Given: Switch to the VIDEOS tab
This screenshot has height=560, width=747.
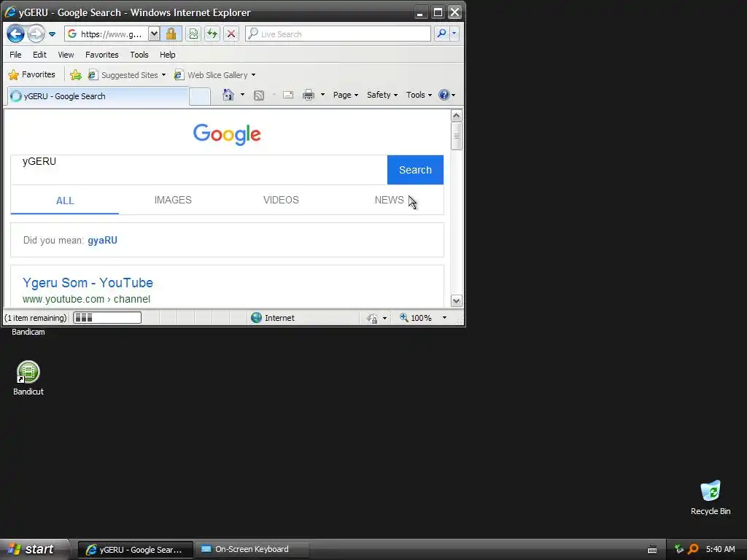Looking at the screenshot, I should pyautogui.click(x=281, y=200).
